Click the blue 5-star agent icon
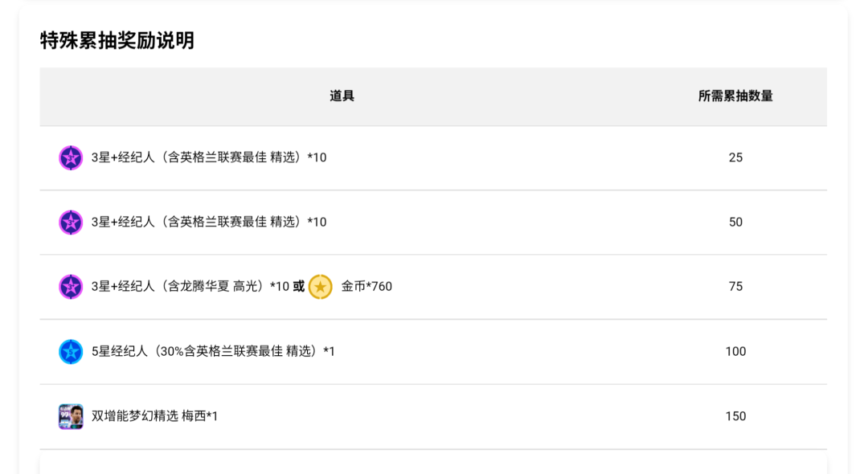 [71, 351]
